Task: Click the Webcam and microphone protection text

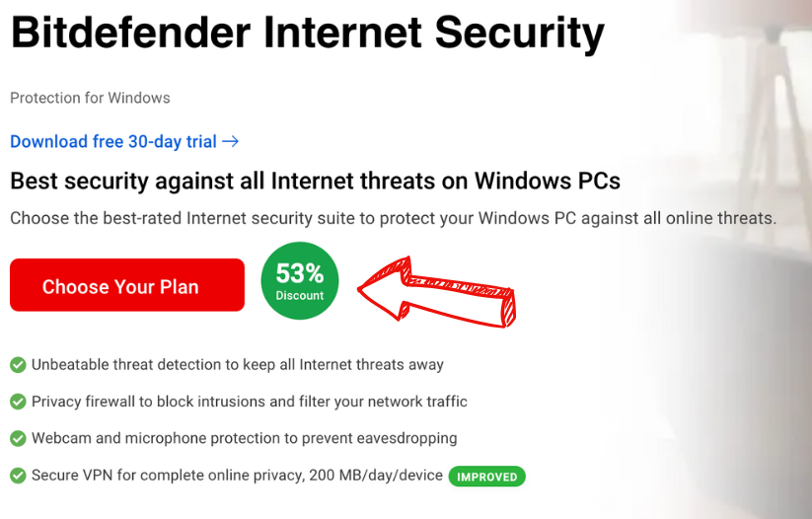Action: (x=245, y=438)
